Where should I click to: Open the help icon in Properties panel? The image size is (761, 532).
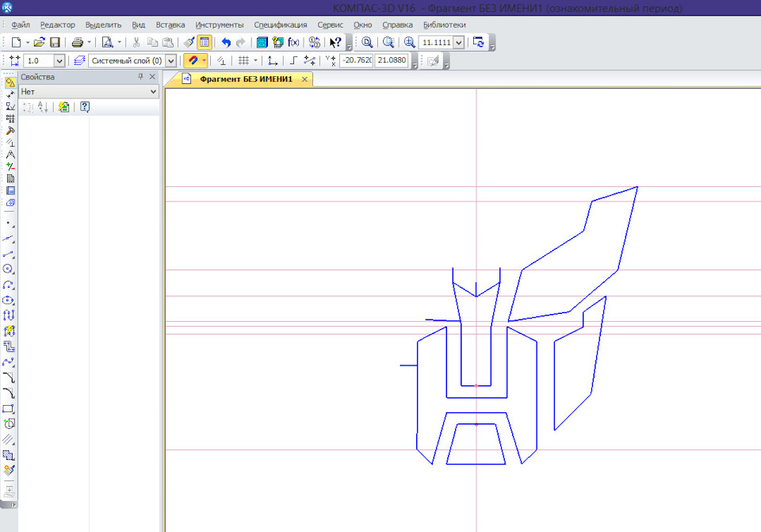coord(85,107)
